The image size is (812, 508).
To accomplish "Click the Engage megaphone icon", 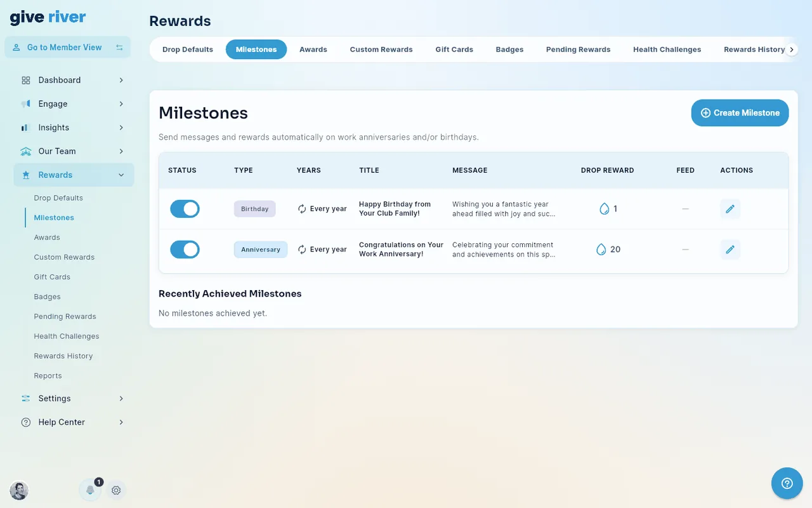I will click(26, 104).
